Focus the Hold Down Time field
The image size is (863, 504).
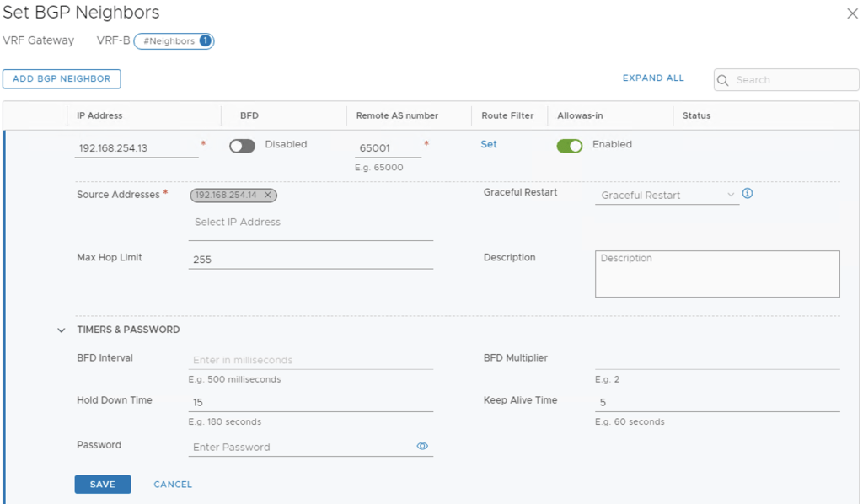[310, 403]
